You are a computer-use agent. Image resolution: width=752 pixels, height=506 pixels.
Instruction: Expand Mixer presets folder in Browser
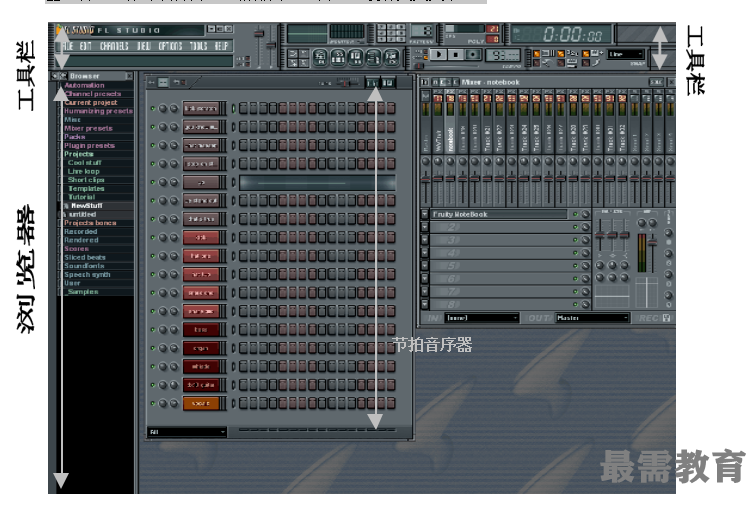coord(88,128)
